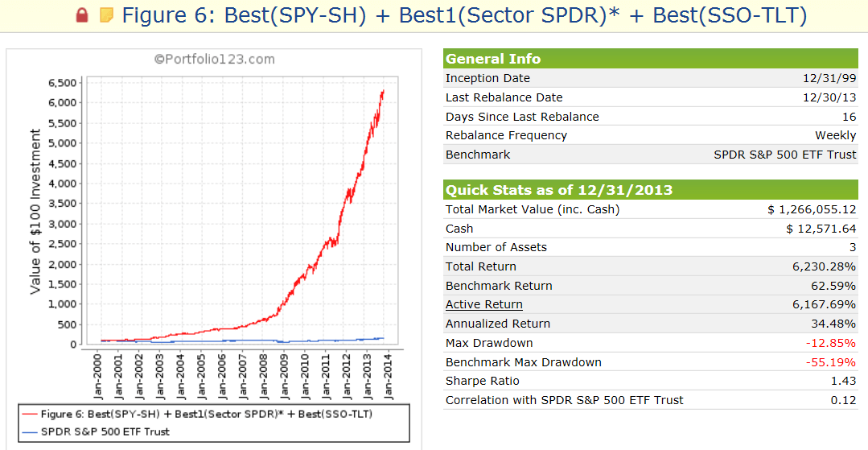The width and height of the screenshot is (868, 450).
Task: Click the Inception Date value 12/31/99
Action: click(830, 78)
